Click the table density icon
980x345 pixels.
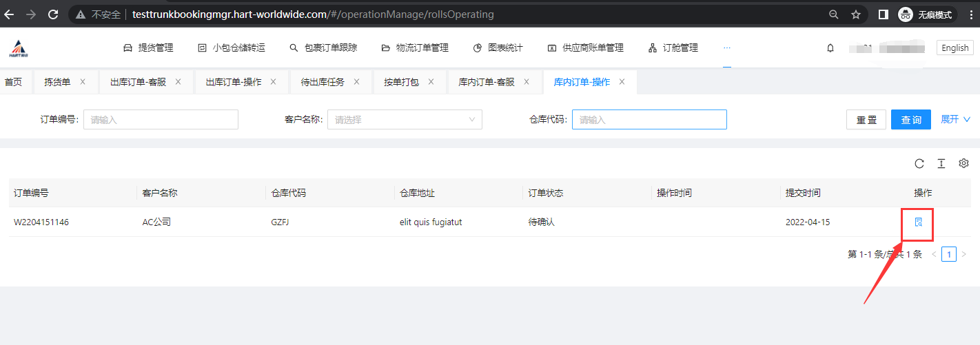(x=941, y=163)
